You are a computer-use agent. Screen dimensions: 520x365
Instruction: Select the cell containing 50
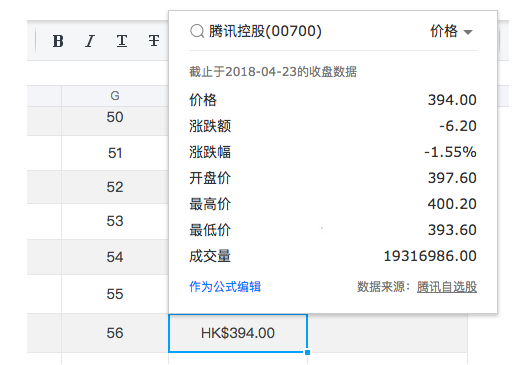pyautogui.click(x=115, y=121)
